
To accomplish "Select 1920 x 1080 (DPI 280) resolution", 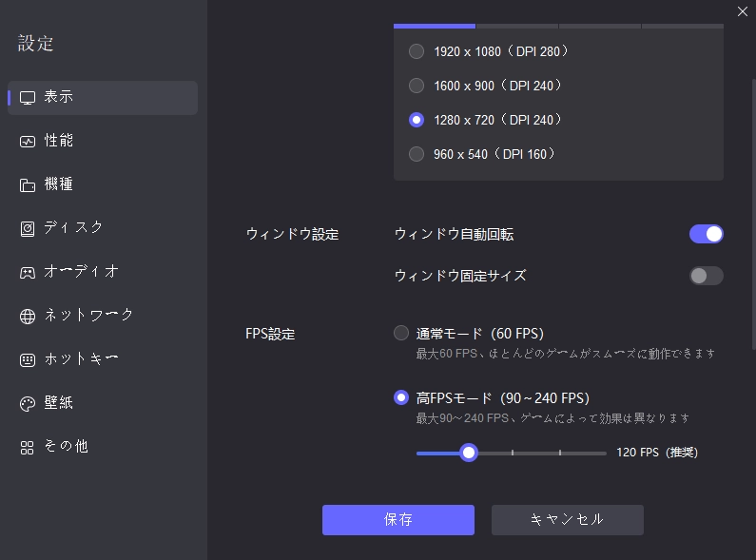I will click(x=416, y=51).
